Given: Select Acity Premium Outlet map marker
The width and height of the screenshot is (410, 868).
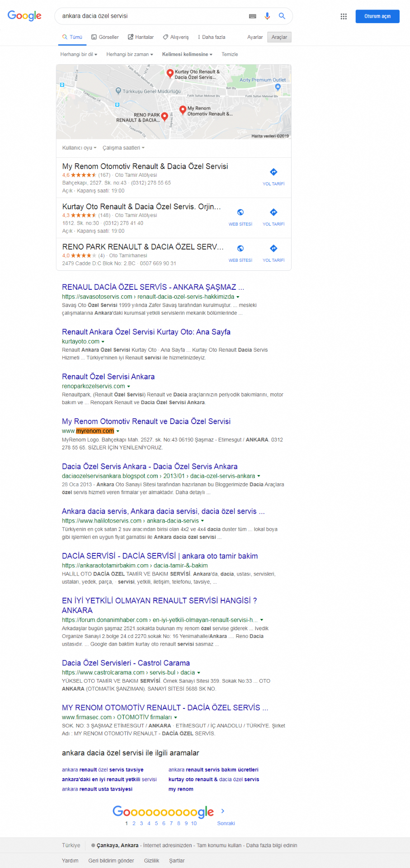Looking at the screenshot, I should coord(278,87).
